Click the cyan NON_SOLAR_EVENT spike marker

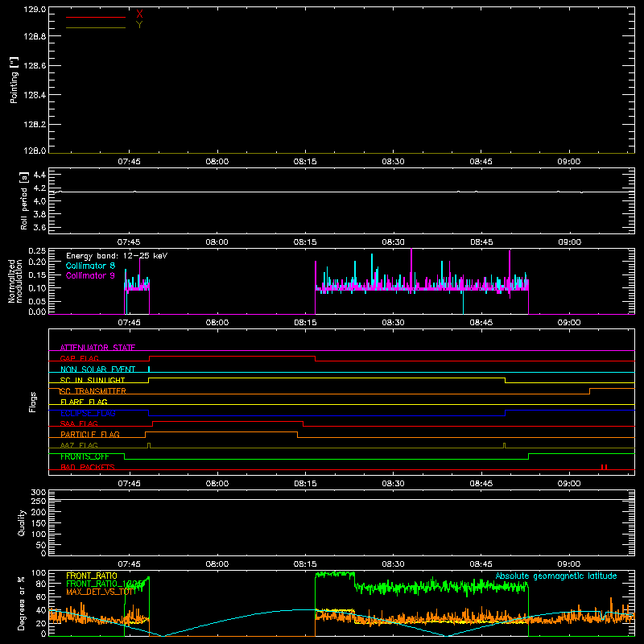[149, 369]
